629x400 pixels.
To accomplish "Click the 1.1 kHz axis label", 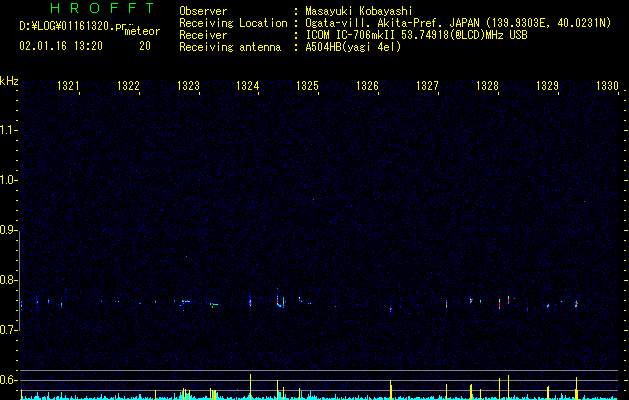I will (8, 130).
